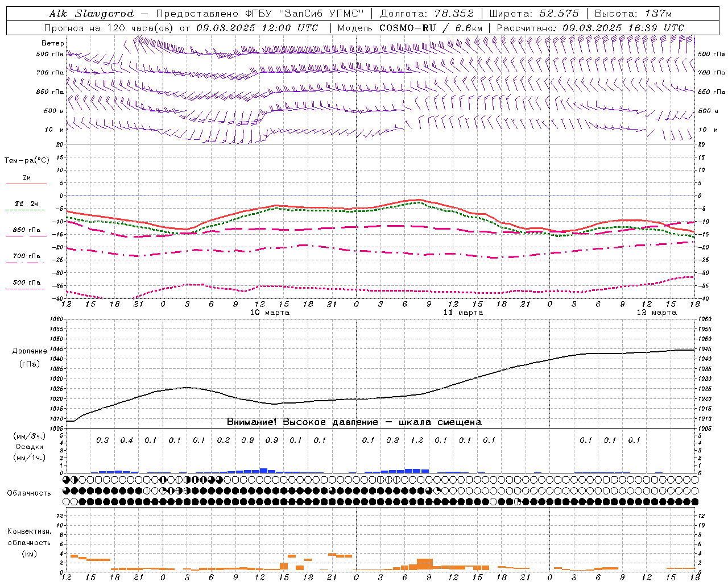728x582 pixels.
Task: Click the precipitation value 0.3
Action: (102, 440)
